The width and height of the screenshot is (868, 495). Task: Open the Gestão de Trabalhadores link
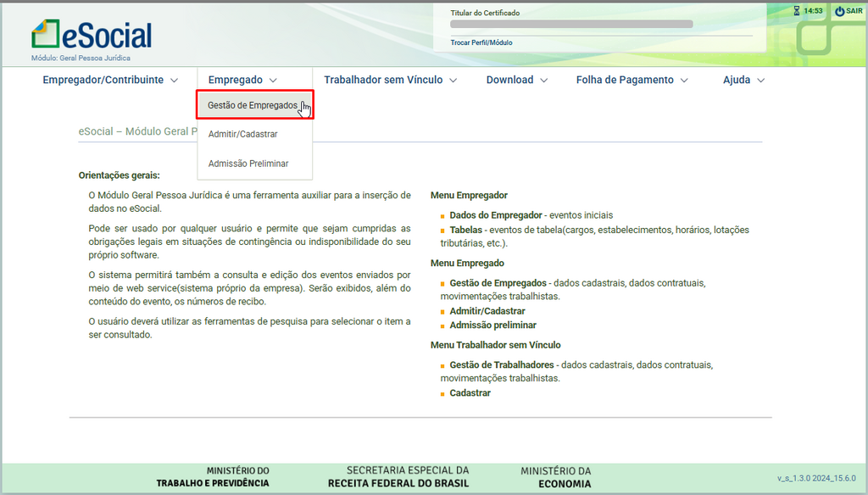click(502, 365)
